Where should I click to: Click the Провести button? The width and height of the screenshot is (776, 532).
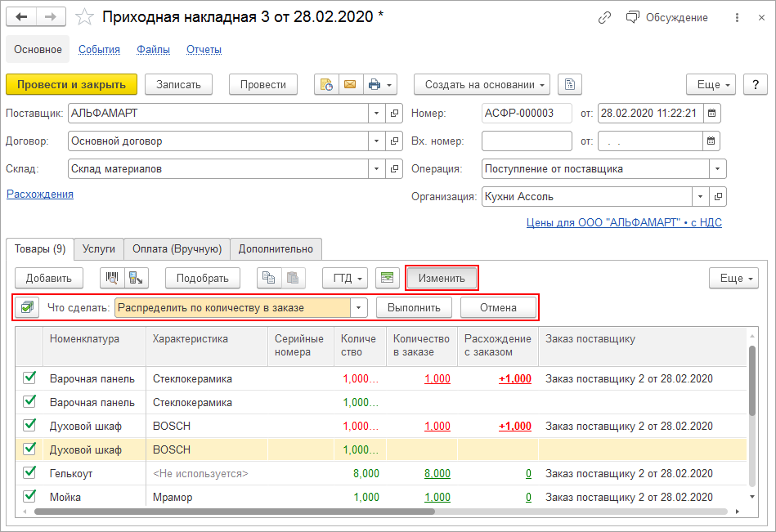(263, 84)
